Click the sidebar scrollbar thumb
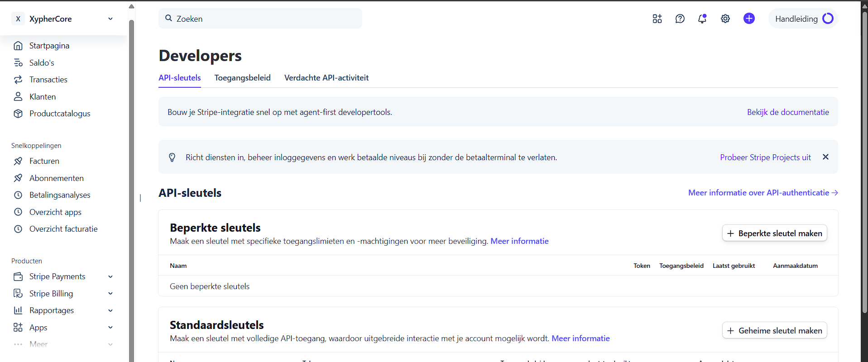 point(132,190)
